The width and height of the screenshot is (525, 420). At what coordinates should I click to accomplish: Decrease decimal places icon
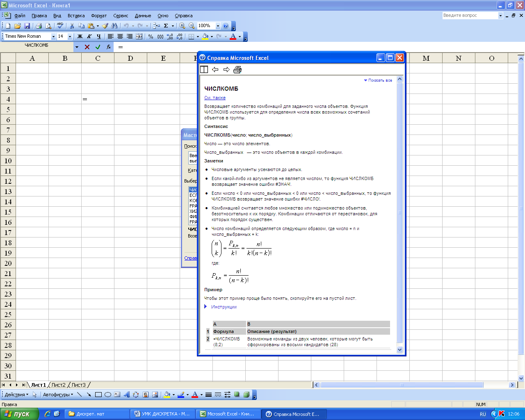[179, 37]
